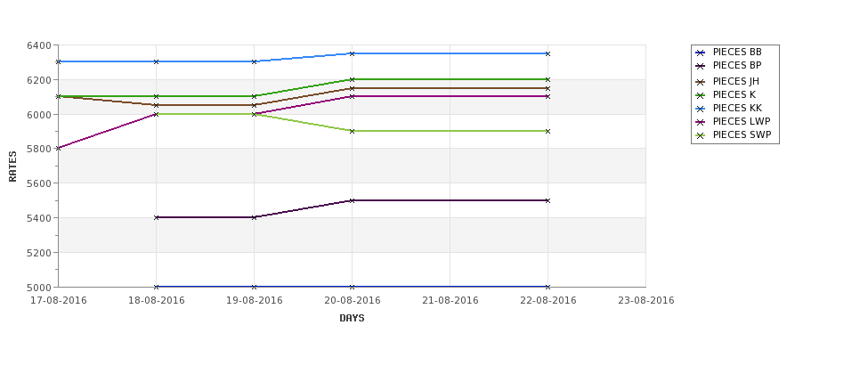
Task: Select the PIECES KK legend label
Action: pyautogui.click(x=737, y=109)
